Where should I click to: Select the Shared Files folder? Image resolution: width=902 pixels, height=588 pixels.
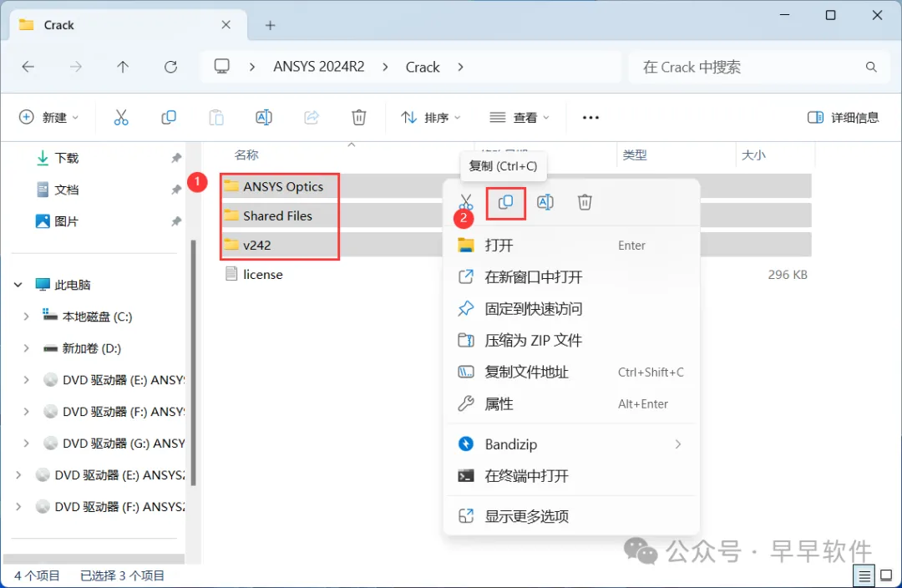pyautogui.click(x=277, y=215)
